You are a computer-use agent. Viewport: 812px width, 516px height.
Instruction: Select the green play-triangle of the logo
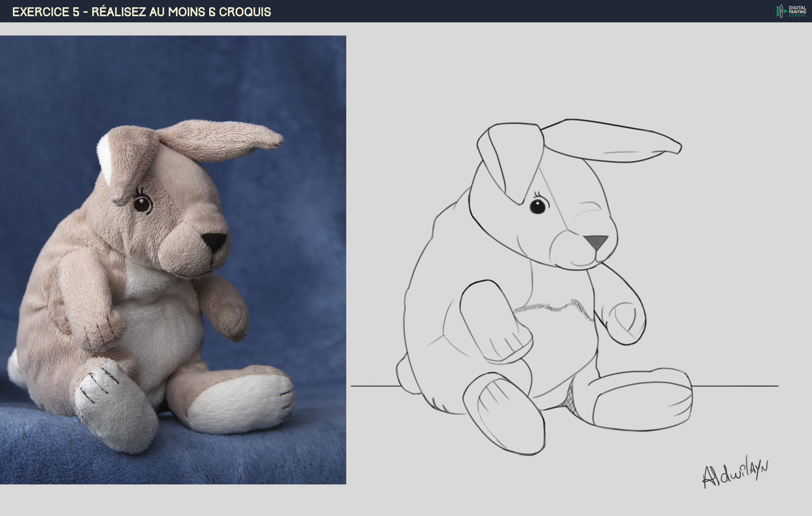tap(785, 11)
